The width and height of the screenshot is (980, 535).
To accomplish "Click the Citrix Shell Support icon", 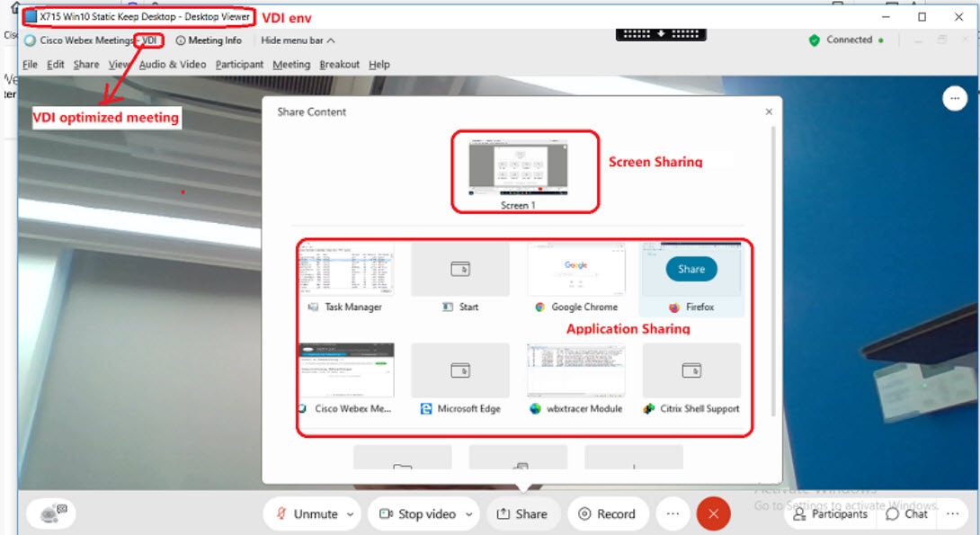I will [x=649, y=409].
